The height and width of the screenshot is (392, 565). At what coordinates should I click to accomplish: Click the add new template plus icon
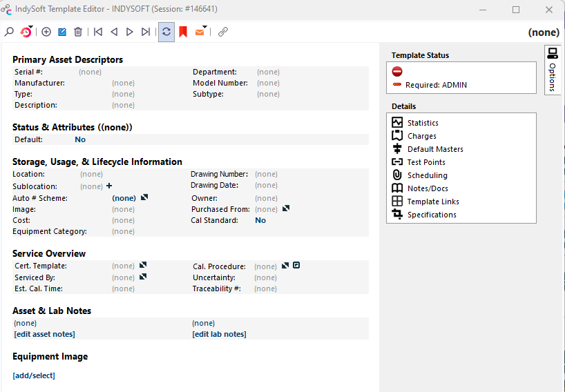coord(46,32)
